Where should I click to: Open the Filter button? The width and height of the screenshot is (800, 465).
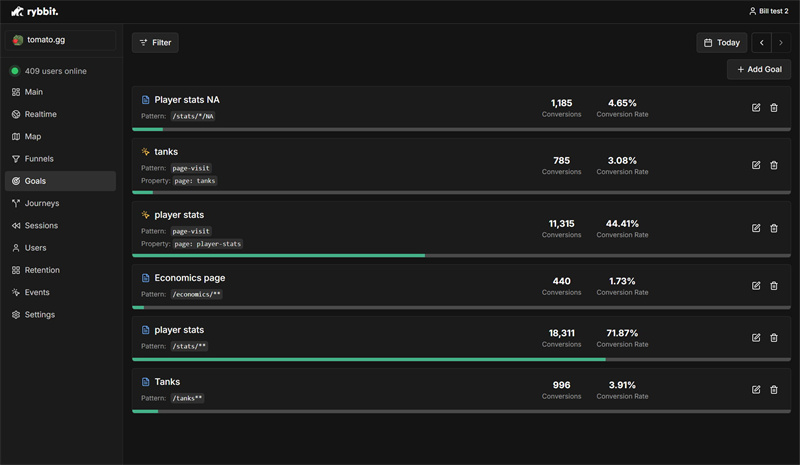[155, 43]
